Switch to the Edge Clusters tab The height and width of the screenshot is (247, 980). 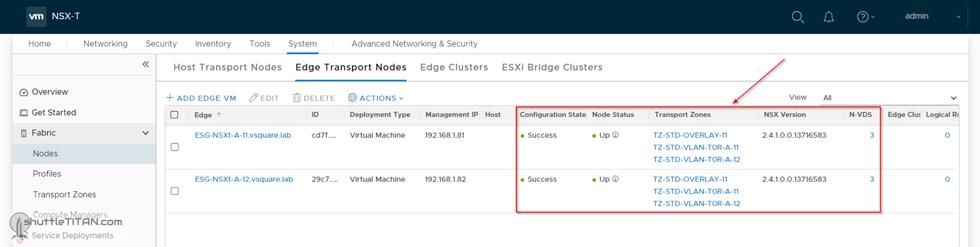point(454,67)
